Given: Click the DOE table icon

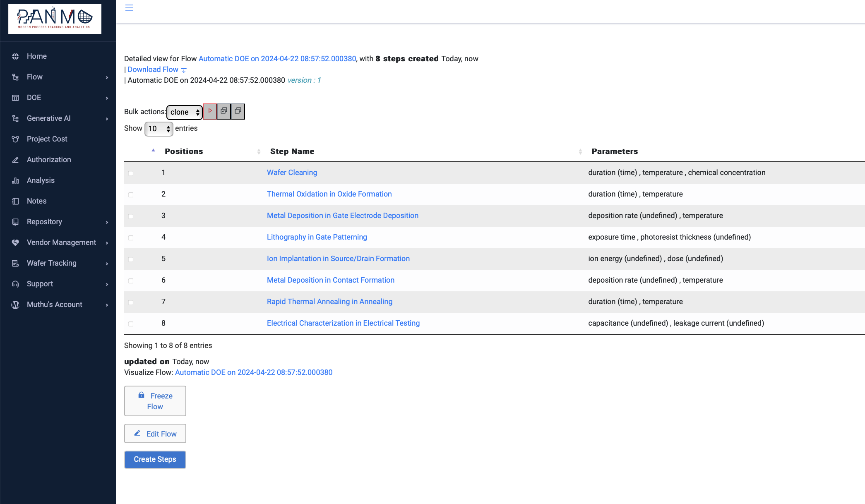Looking at the screenshot, I should pos(15,98).
